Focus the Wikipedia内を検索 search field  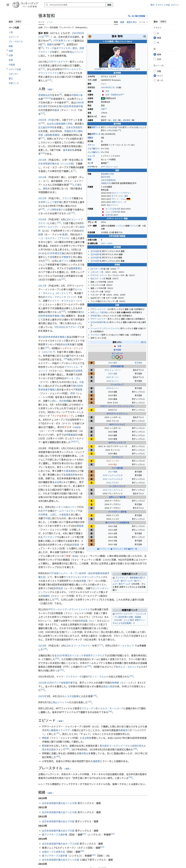(75, 5)
